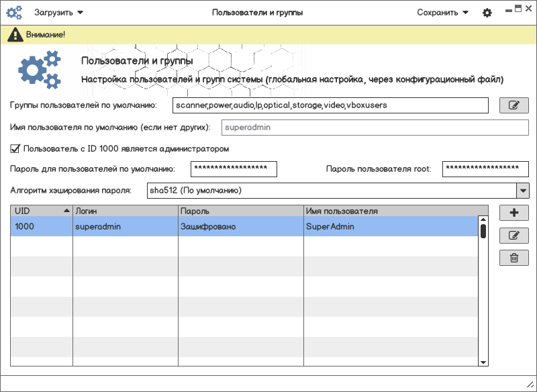Add a new user with plus button
537x392 pixels.
(x=514, y=213)
